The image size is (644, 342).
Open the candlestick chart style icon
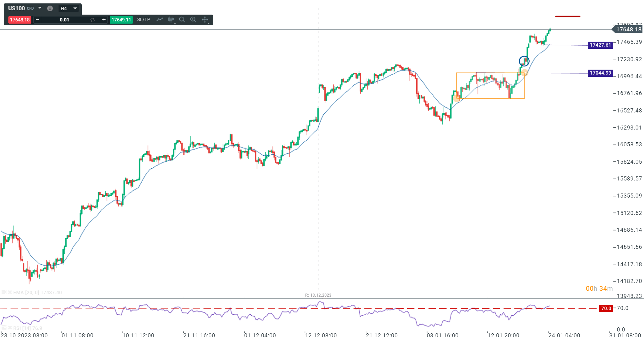click(x=171, y=19)
